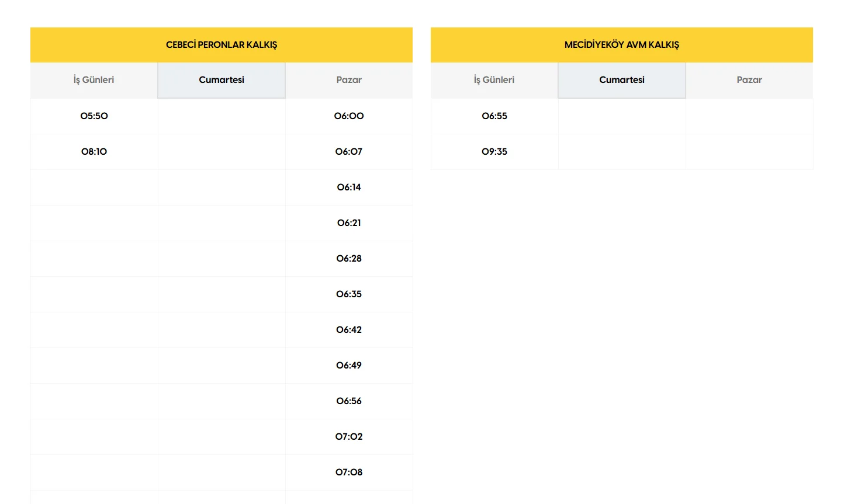Open Pazar tab in Mecidiyeköy AVM table

(x=749, y=80)
